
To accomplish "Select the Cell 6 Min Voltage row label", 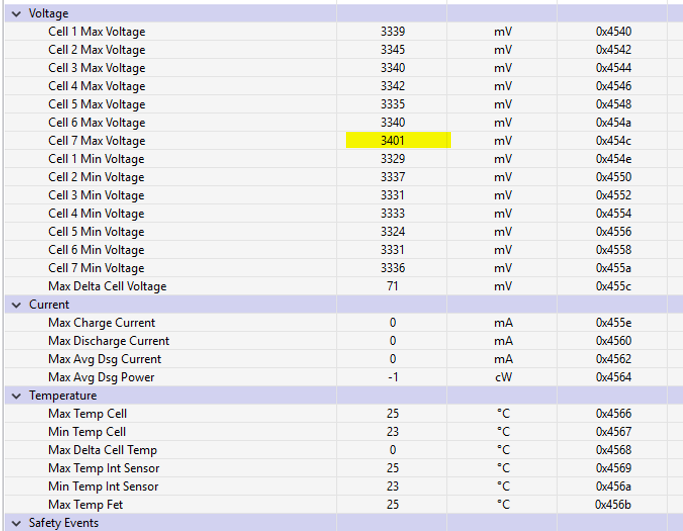I will tap(96, 250).
